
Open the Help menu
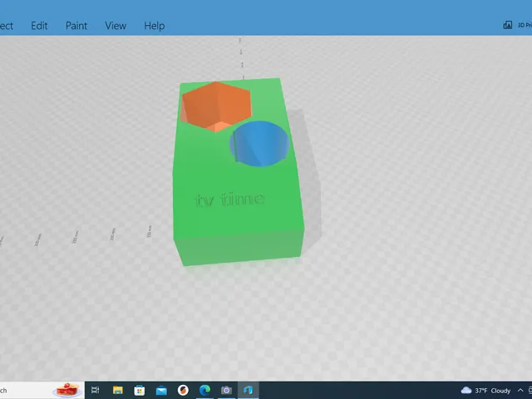[x=155, y=26]
